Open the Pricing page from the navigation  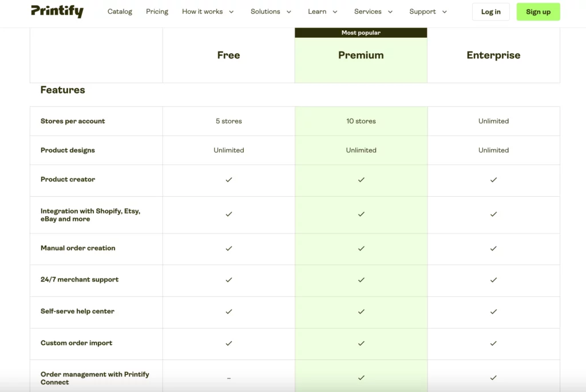[157, 11]
